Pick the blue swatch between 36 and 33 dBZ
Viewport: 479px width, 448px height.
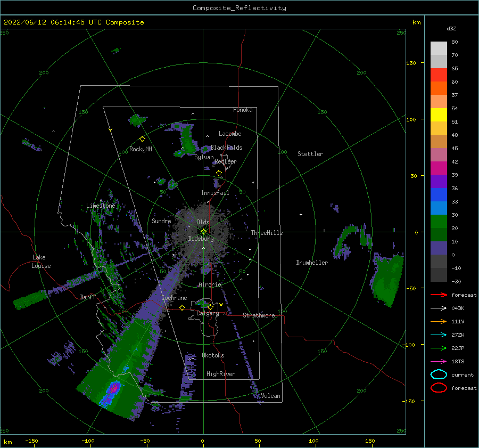pyautogui.click(x=439, y=195)
